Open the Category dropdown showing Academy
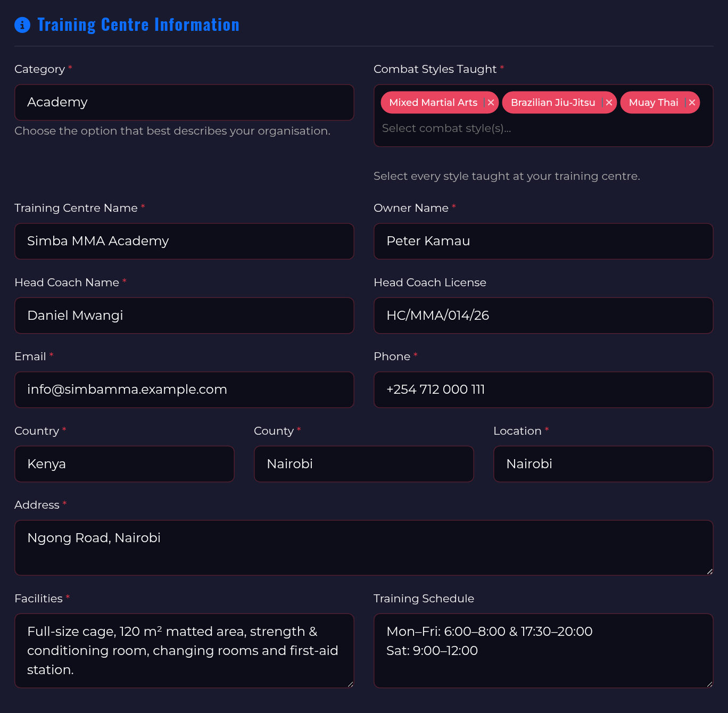 coord(184,102)
